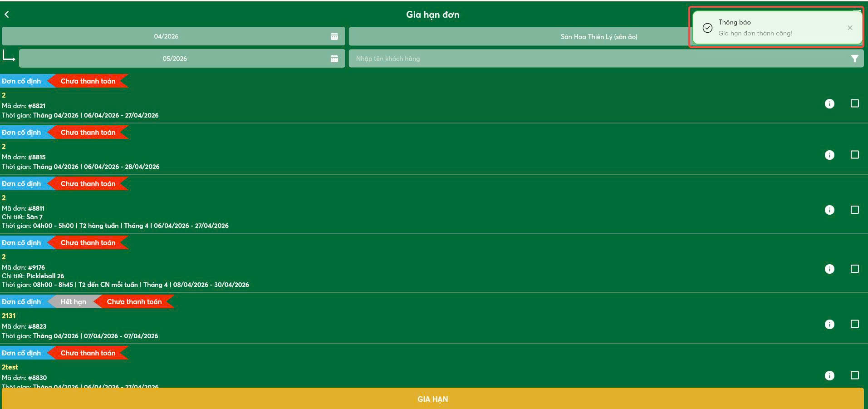Viewport: 868px width, 409px height.
Task: Click customer name 2131
Action: pos(9,316)
